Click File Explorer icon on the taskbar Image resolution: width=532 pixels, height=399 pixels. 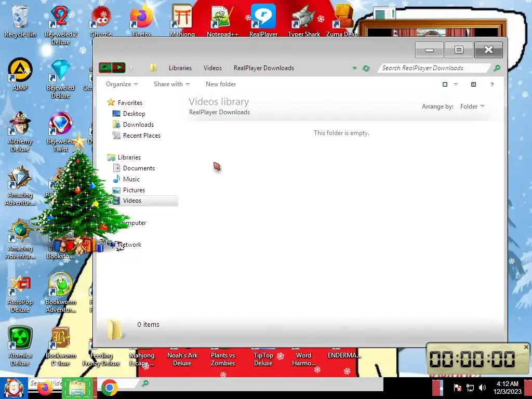pyautogui.click(x=78, y=388)
